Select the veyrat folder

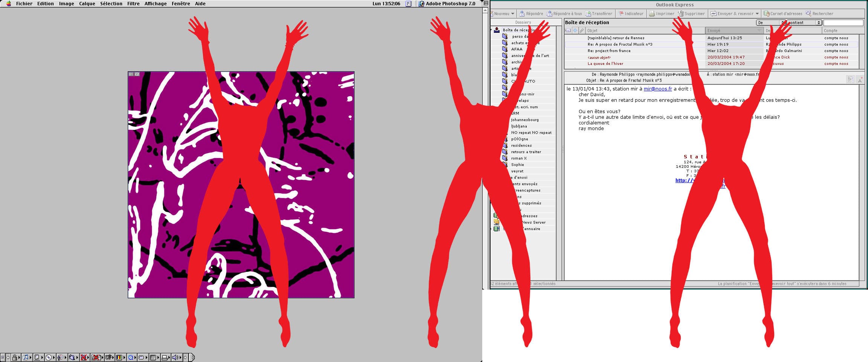517,171
